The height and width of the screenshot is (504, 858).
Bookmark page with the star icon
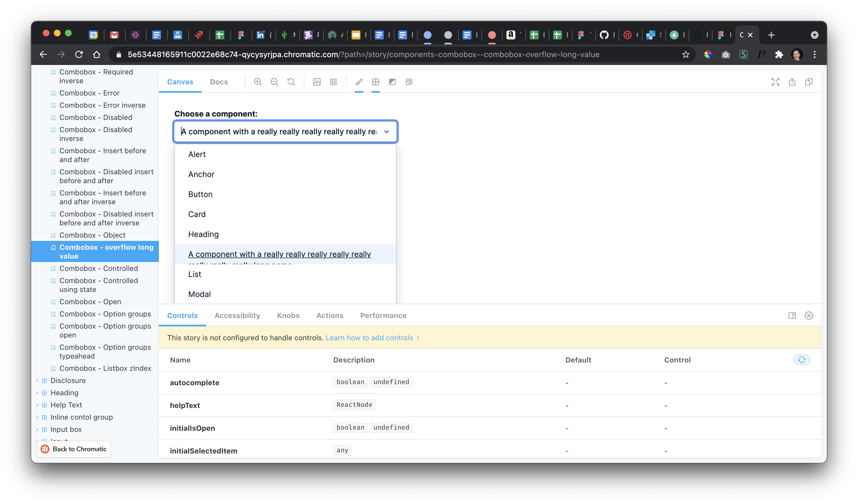685,54
